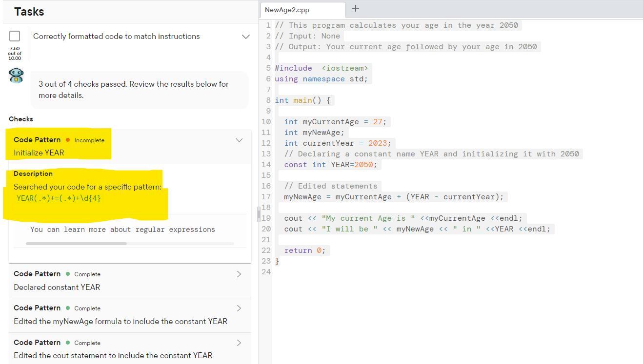Collapse the Initialize YEAR check details
643x364 pixels.
pyautogui.click(x=239, y=140)
